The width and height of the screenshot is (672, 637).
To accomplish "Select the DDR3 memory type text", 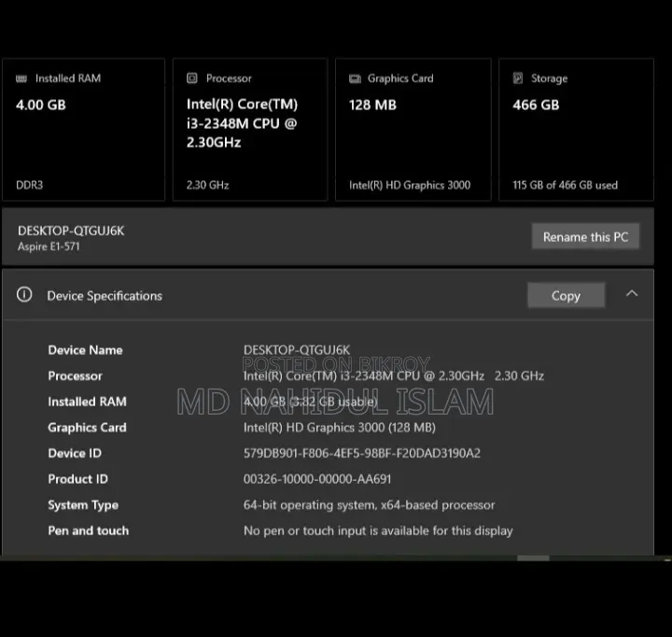I will pos(30,185).
